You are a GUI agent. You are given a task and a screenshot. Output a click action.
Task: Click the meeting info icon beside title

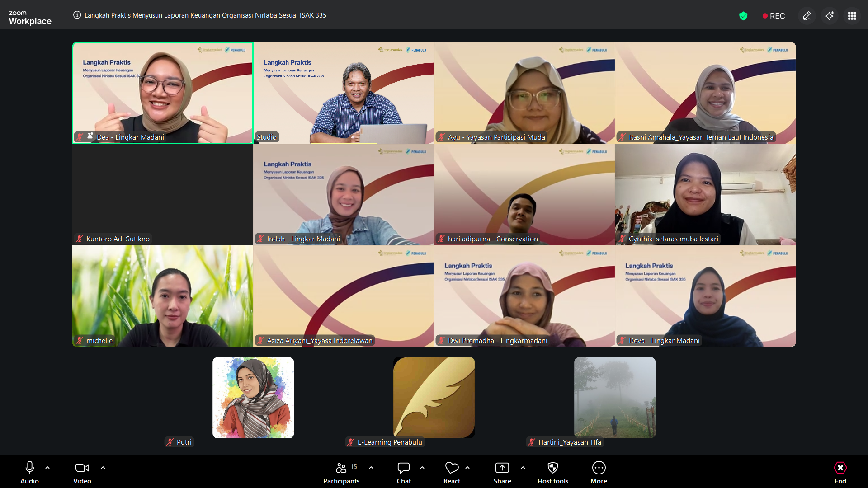point(77,15)
